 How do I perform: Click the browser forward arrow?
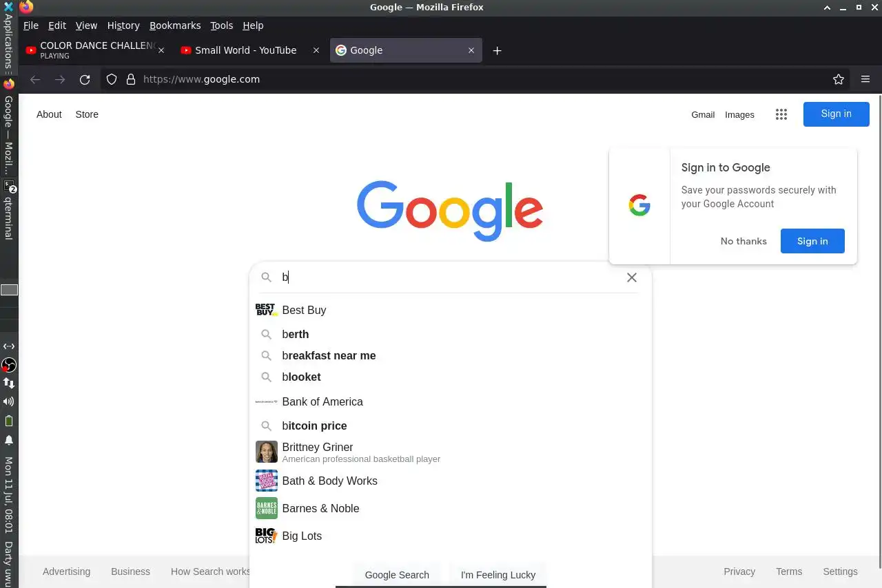[x=60, y=79]
